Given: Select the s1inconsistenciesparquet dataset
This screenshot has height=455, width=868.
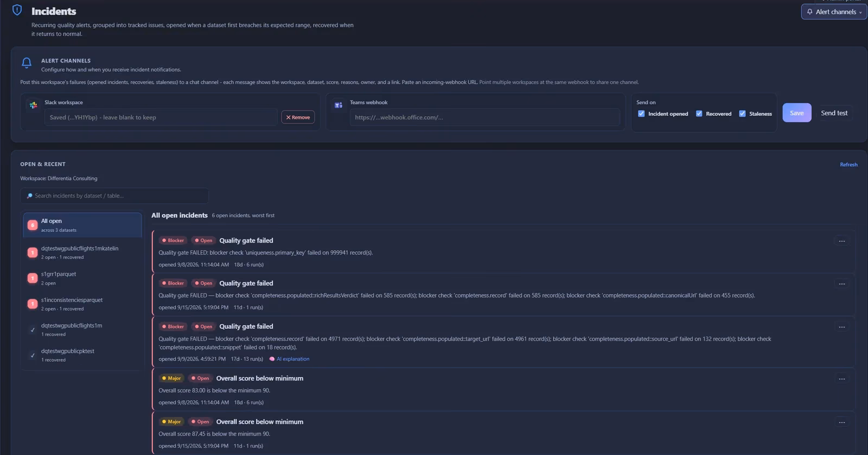Looking at the screenshot, I should coord(82,304).
